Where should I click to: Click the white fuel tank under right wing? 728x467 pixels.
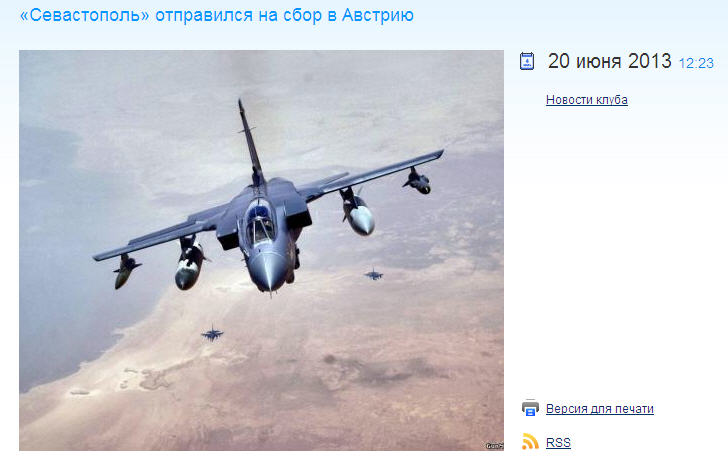(x=358, y=213)
